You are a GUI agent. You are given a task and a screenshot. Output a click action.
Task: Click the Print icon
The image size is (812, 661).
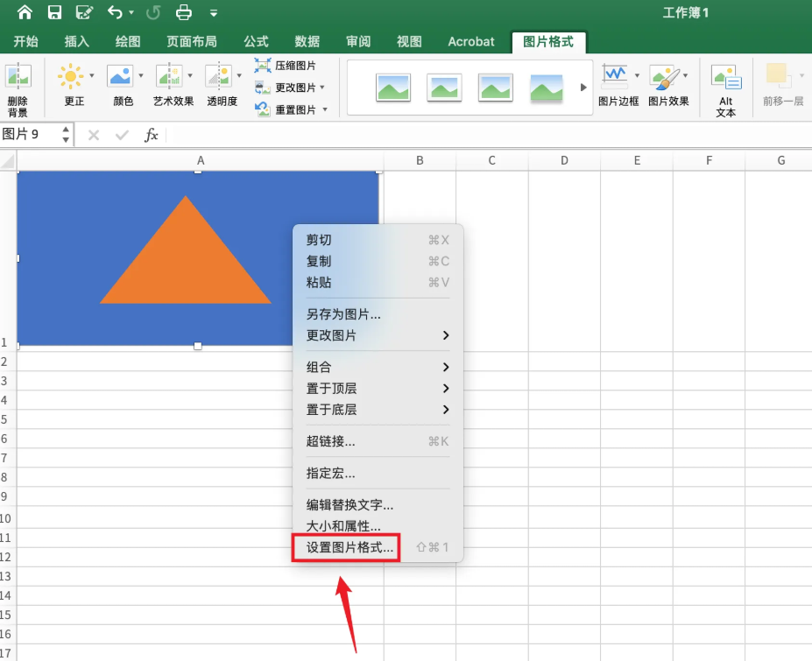point(184,12)
